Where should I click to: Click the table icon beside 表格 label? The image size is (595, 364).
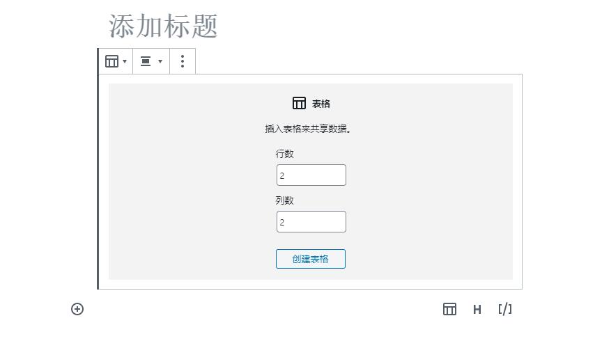[x=299, y=103]
